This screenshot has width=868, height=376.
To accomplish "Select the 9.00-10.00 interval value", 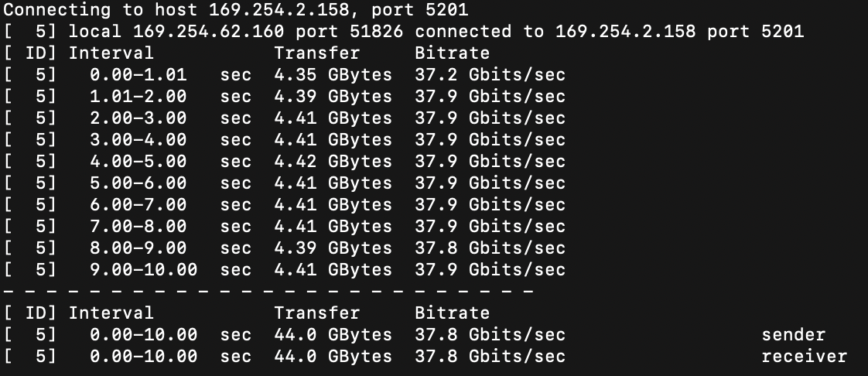I will click(143, 270).
